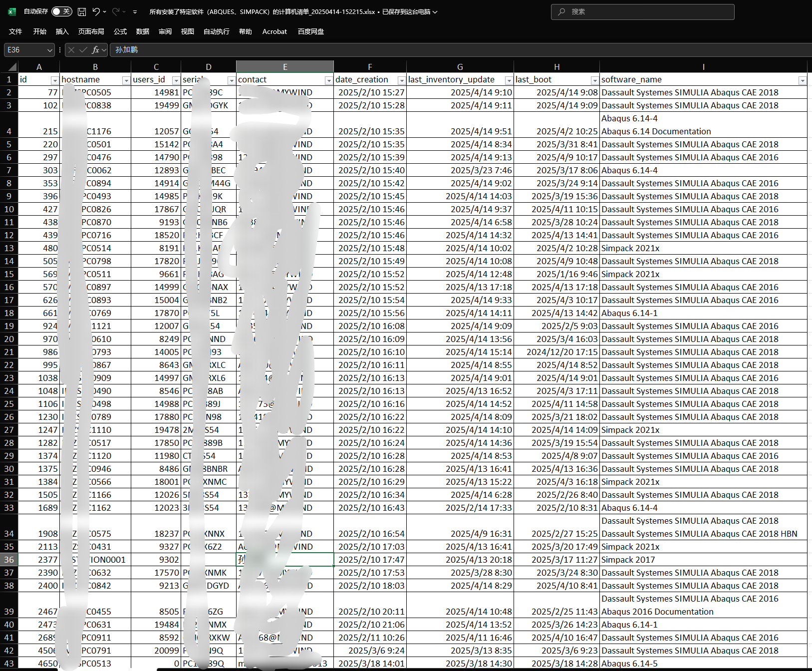812x671 pixels.
Task: Select row 36 header
Action: tap(9, 560)
